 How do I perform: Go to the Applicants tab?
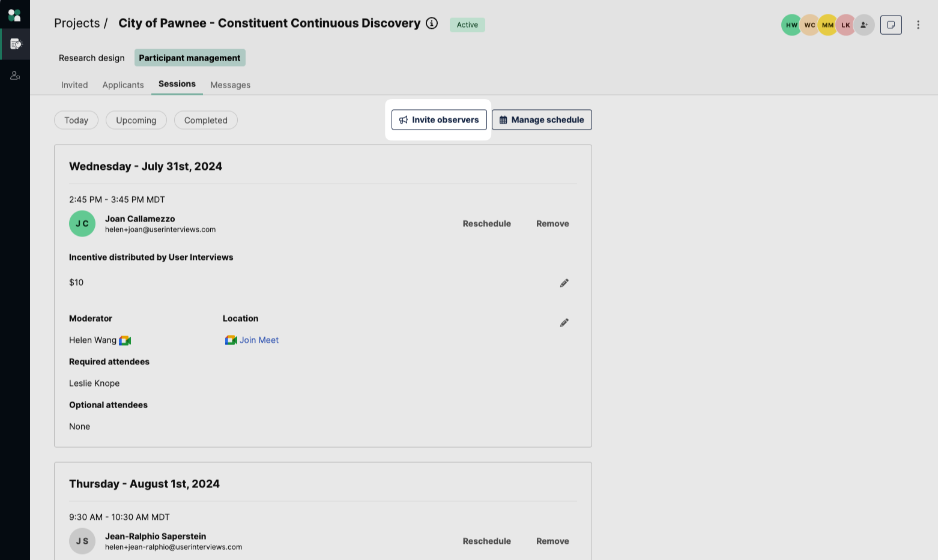[123, 85]
